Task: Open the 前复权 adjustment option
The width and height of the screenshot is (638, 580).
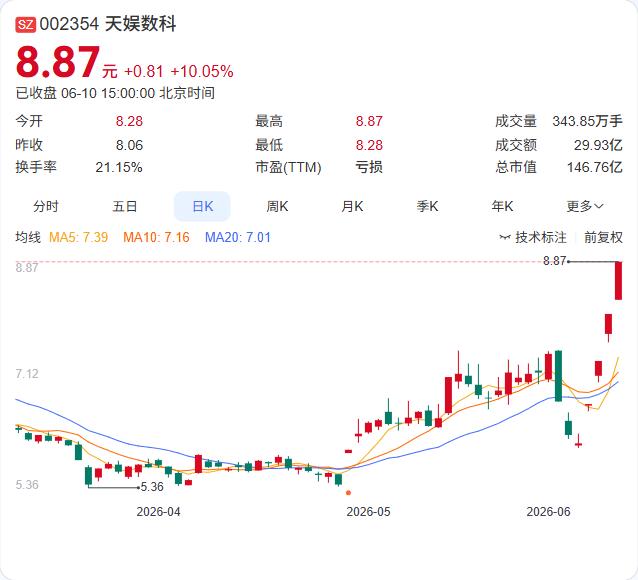Action: pos(603,237)
